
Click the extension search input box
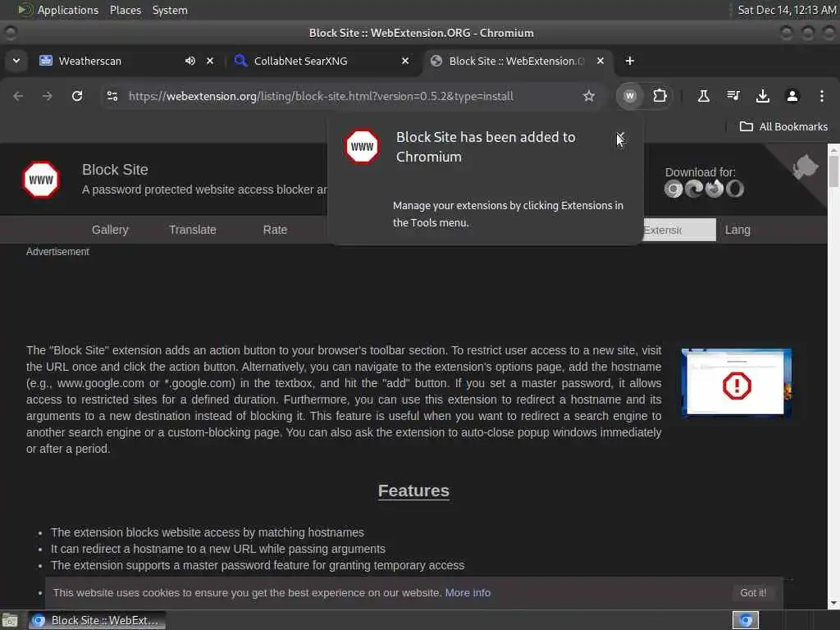pyautogui.click(x=679, y=230)
